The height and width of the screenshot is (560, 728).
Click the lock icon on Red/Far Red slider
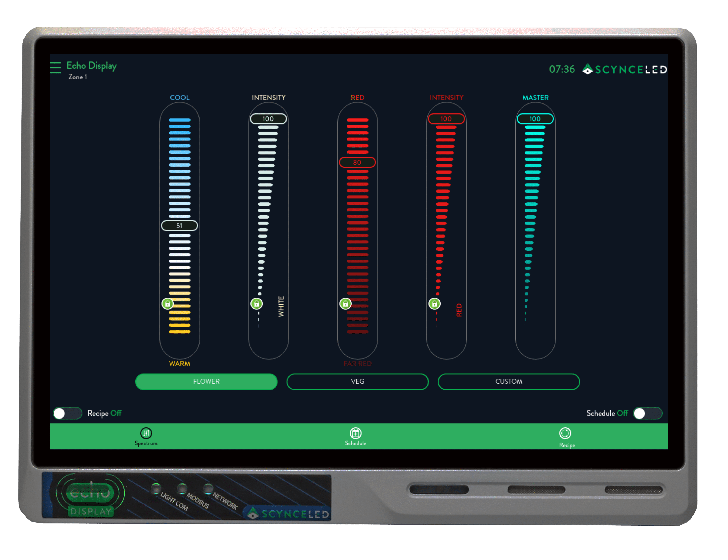point(345,303)
